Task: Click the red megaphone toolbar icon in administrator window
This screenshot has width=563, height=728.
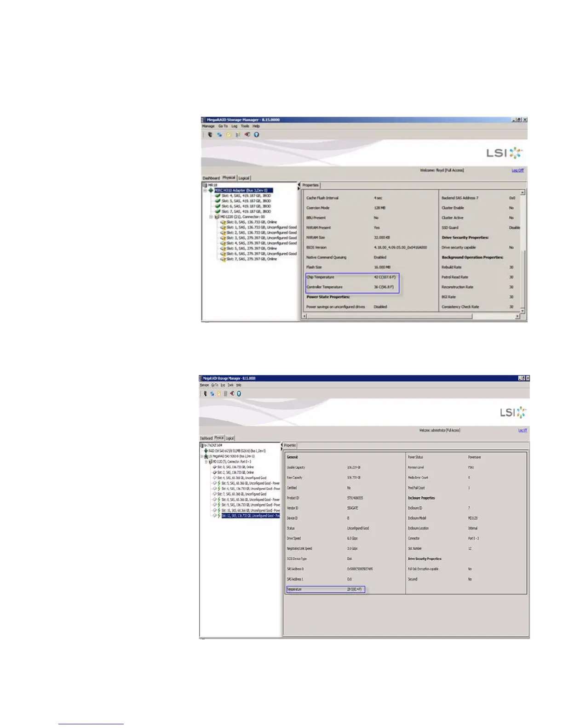Action: click(232, 393)
